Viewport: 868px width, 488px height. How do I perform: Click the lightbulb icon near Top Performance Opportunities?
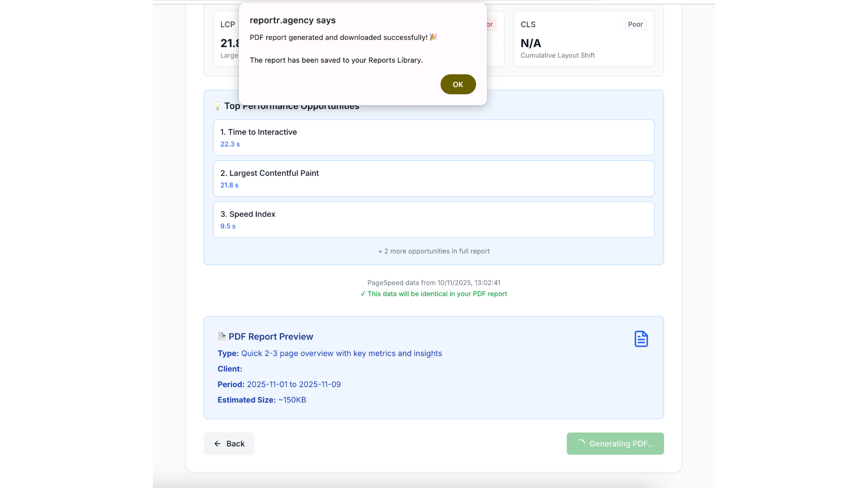coord(217,106)
